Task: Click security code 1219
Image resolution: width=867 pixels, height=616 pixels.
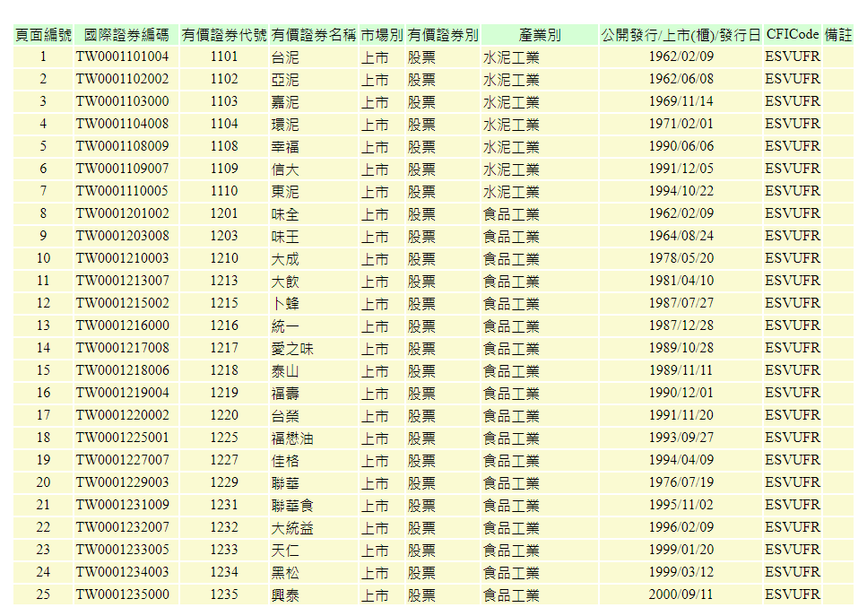Action: coord(224,393)
